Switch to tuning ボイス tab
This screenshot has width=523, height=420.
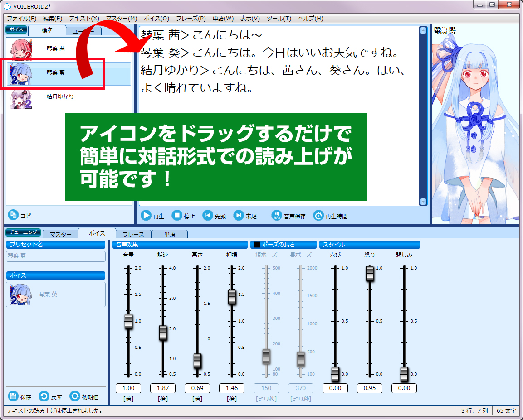point(97,233)
